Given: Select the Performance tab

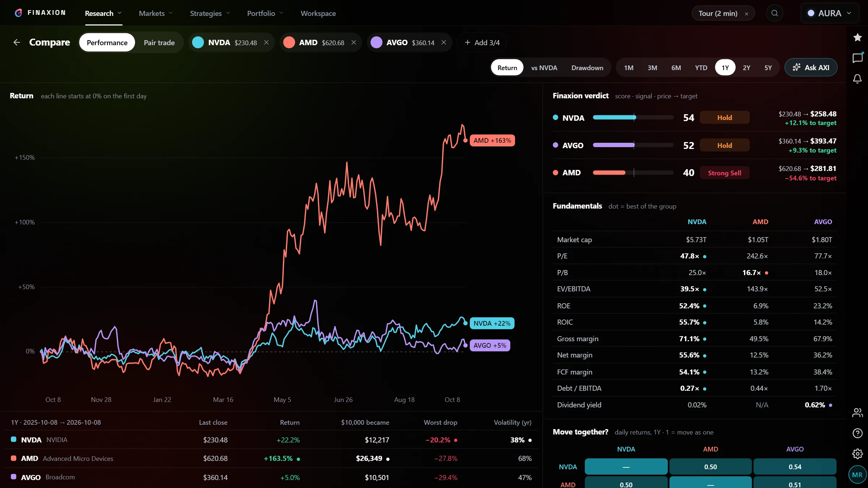Looking at the screenshot, I should click(107, 43).
